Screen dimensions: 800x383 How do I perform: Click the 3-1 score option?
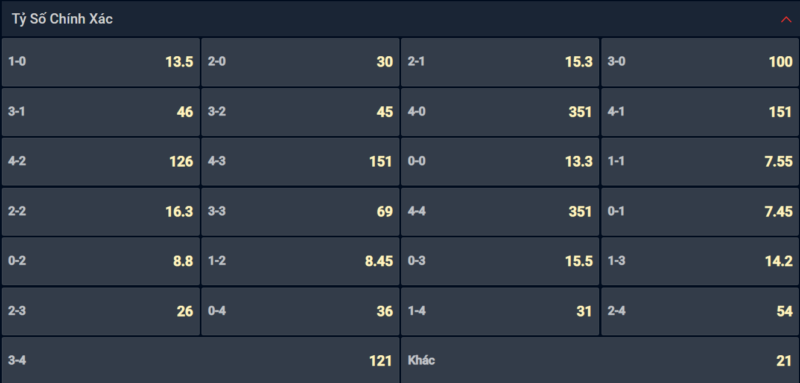click(x=101, y=112)
